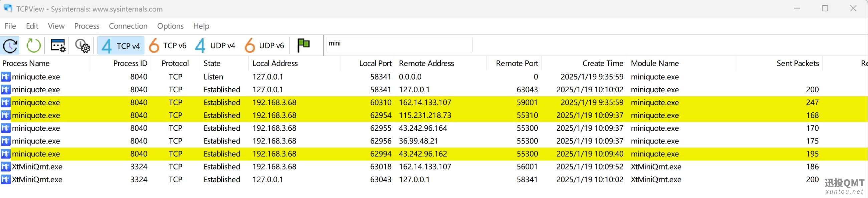
Task: Minimize the TCPView window
Action: (797, 8)
